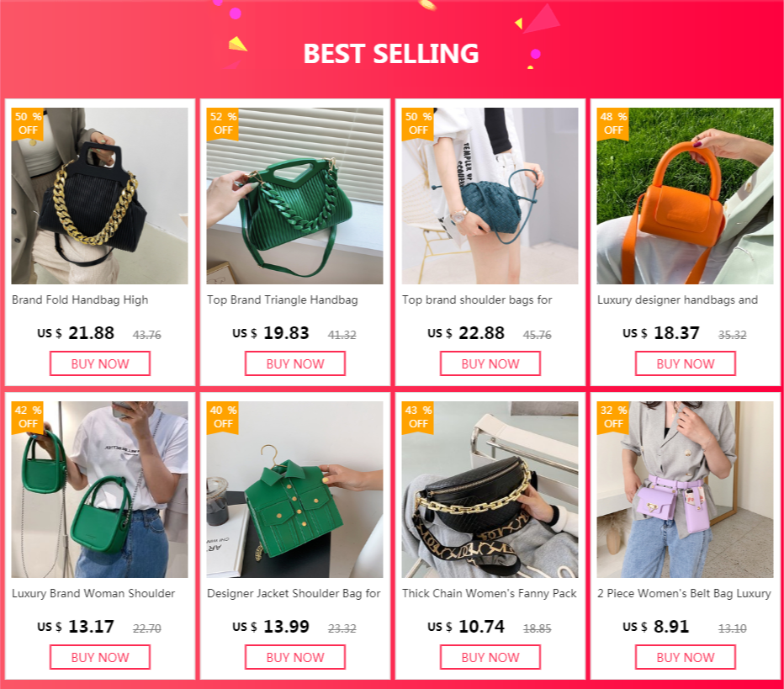Click BUY NOW under Luxury Brand Woman Shoulder
The height and width of the screenshot is (689, 784).
click(x=100, y=657)
